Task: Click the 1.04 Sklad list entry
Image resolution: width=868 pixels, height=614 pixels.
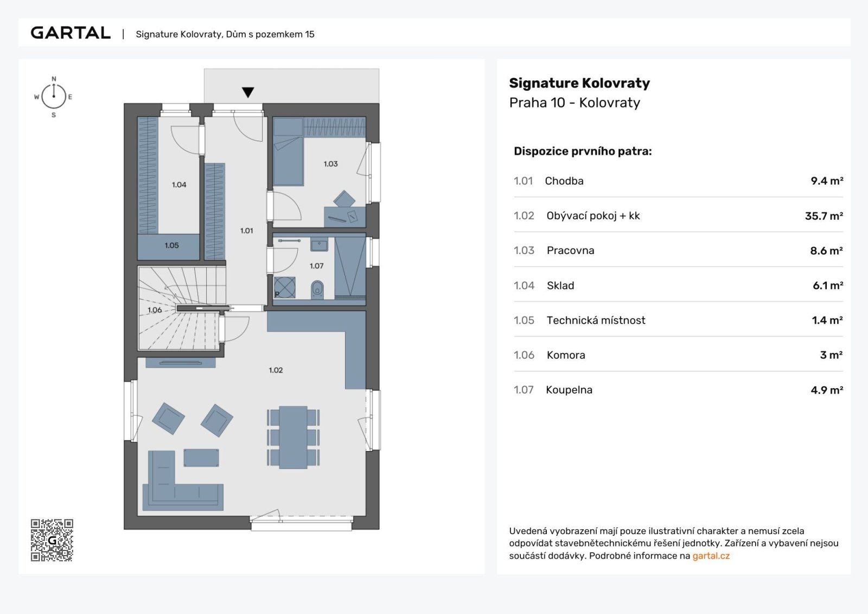Action: tap(678, 286)
